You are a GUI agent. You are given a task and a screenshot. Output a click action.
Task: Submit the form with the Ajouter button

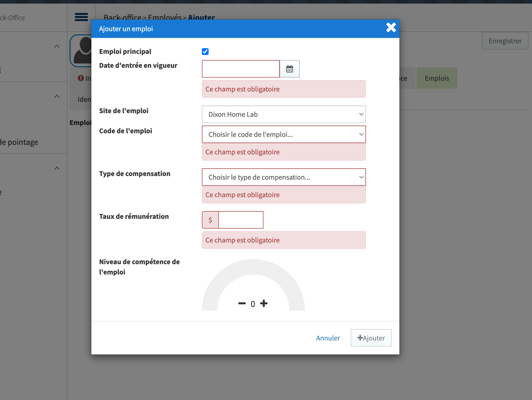tap(371, 338)
